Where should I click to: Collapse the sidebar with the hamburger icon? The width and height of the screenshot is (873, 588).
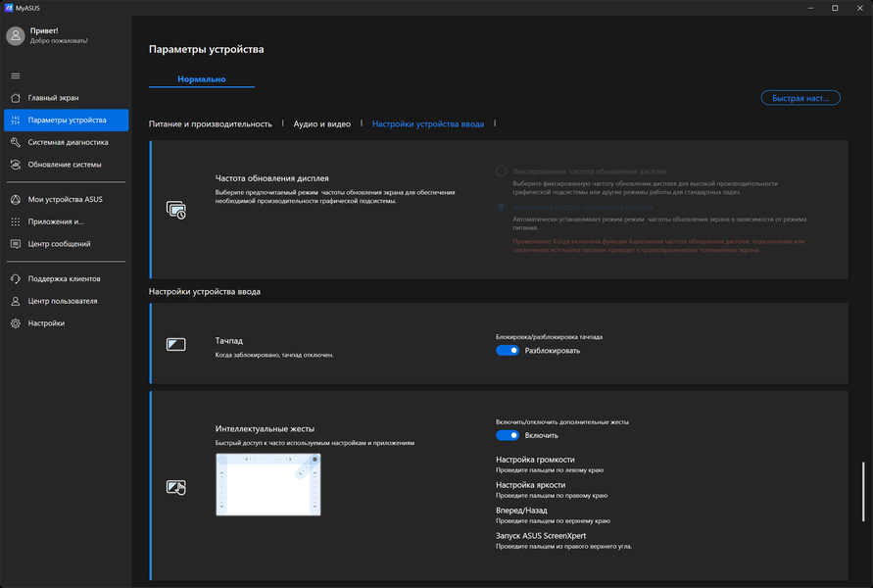(x=16, y=75)
